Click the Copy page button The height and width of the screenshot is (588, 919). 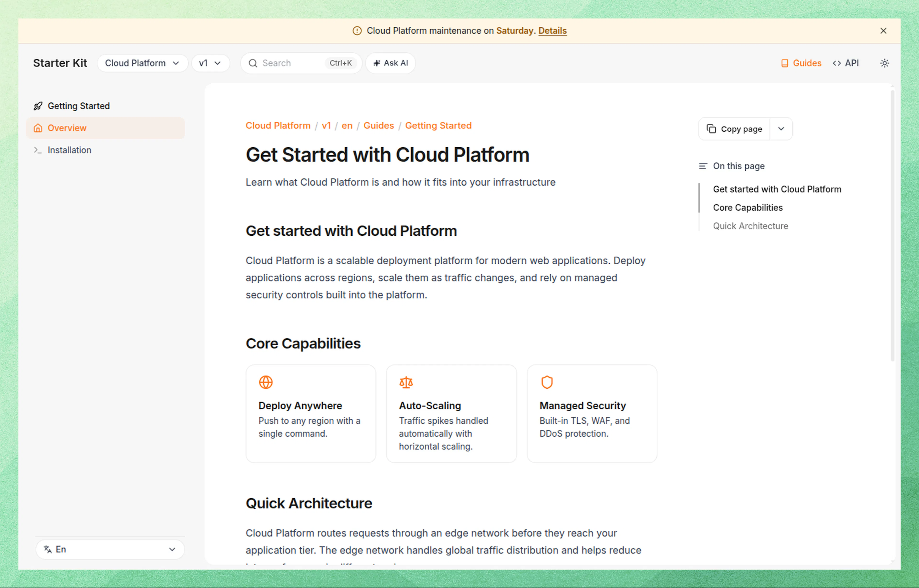pos(734,129)
